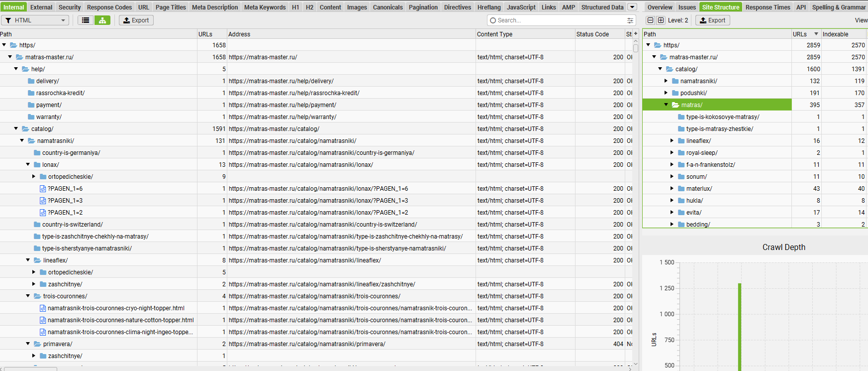Expand zashchitnye/ under lineaflex/
The height and width of the screenshot is (371, 868).
coord(34,284)
